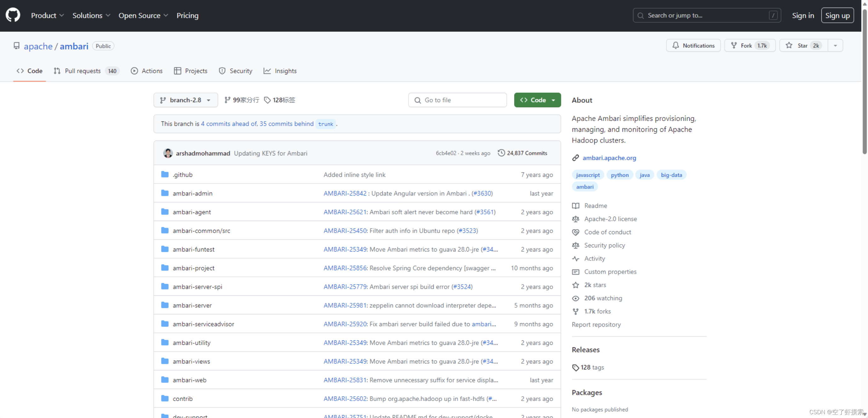Image resolution: width=868 pixels, height=418 pixels.
Task: Click the arshadmohammad avatar image
Action: [168, 153]
